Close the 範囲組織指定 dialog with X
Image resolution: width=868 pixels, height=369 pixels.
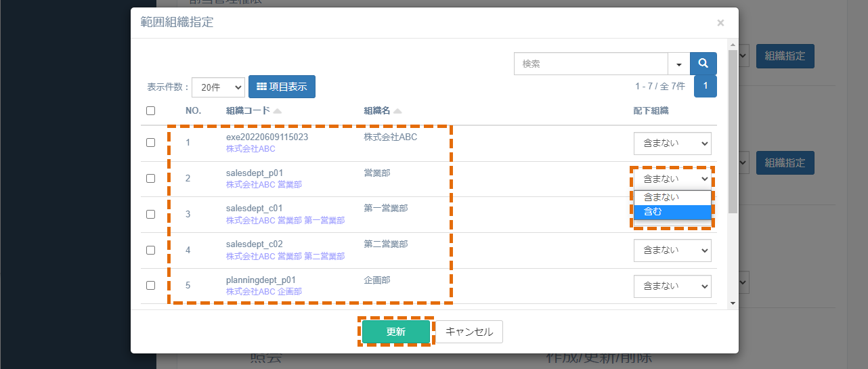tap(720, 22)
